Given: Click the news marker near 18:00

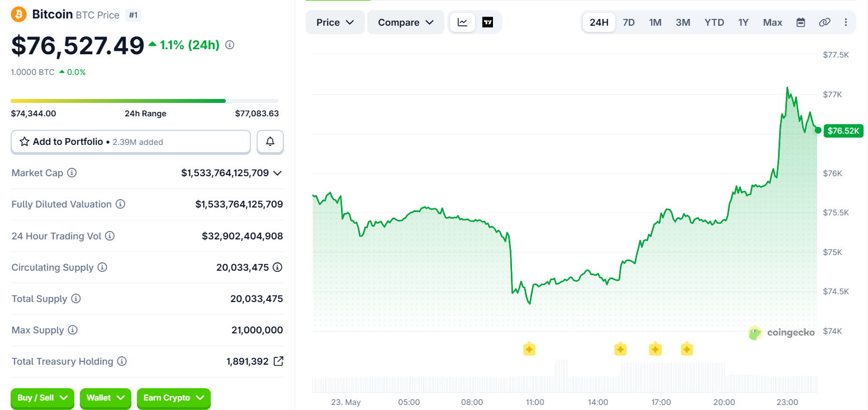Looking at the screenshot, I should pos(687,350).
